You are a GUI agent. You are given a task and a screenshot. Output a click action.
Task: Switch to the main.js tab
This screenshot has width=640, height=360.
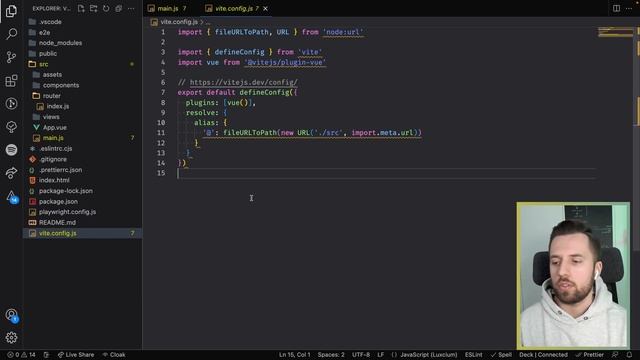coord(167,9)
